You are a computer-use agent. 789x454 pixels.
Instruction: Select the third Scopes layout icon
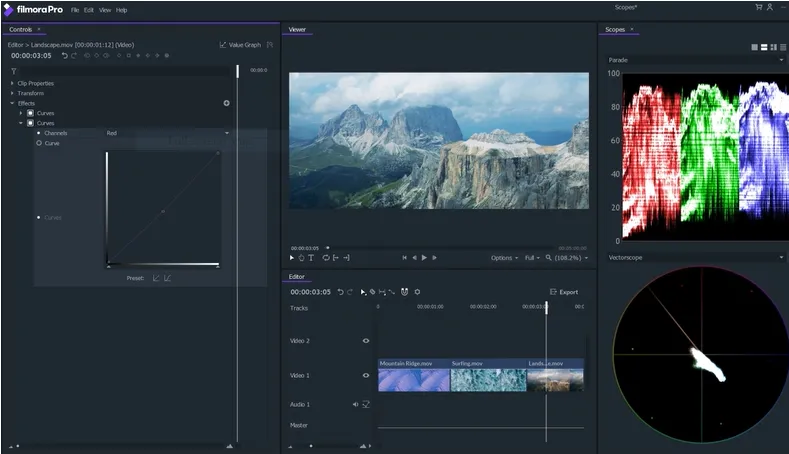pos(773,47)
